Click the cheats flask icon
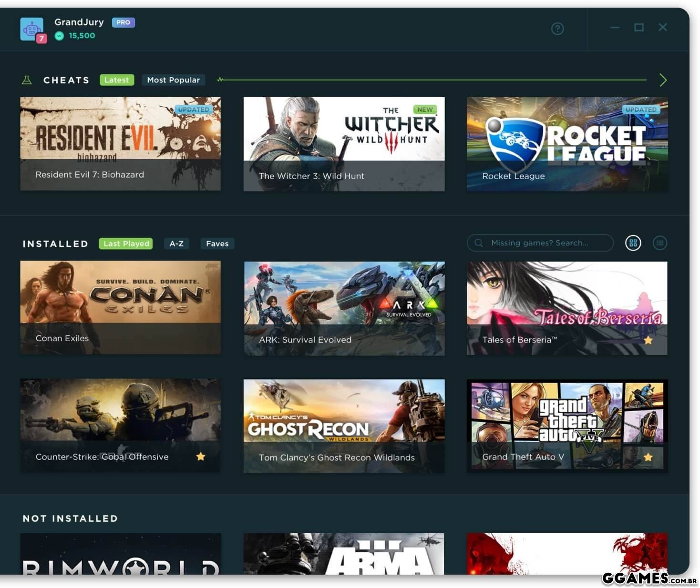Image resolution: width=700 pixels, height=588 pixels. (27, 80)
